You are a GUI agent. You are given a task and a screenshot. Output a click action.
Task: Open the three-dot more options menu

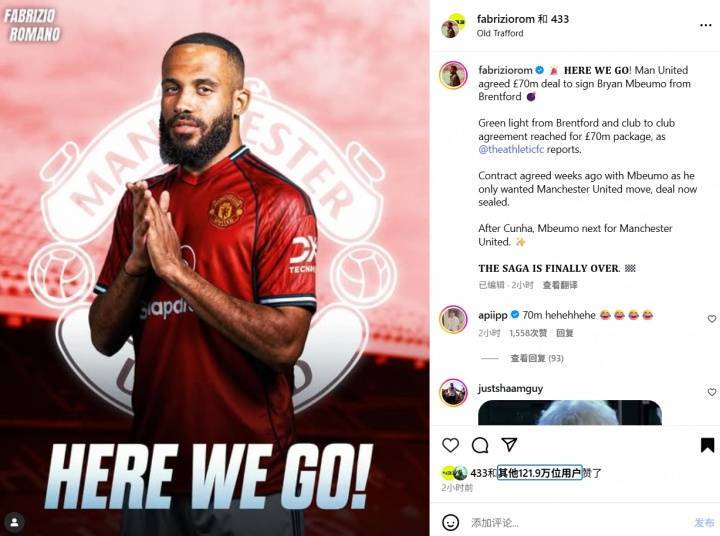coord(705,25)
